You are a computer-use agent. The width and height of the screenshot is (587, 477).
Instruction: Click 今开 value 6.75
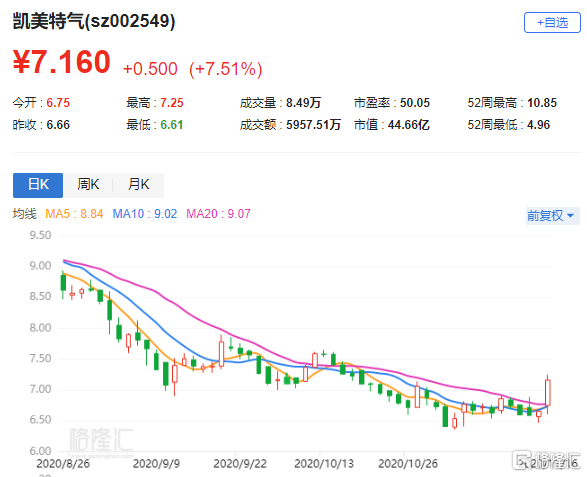point(58,103)
